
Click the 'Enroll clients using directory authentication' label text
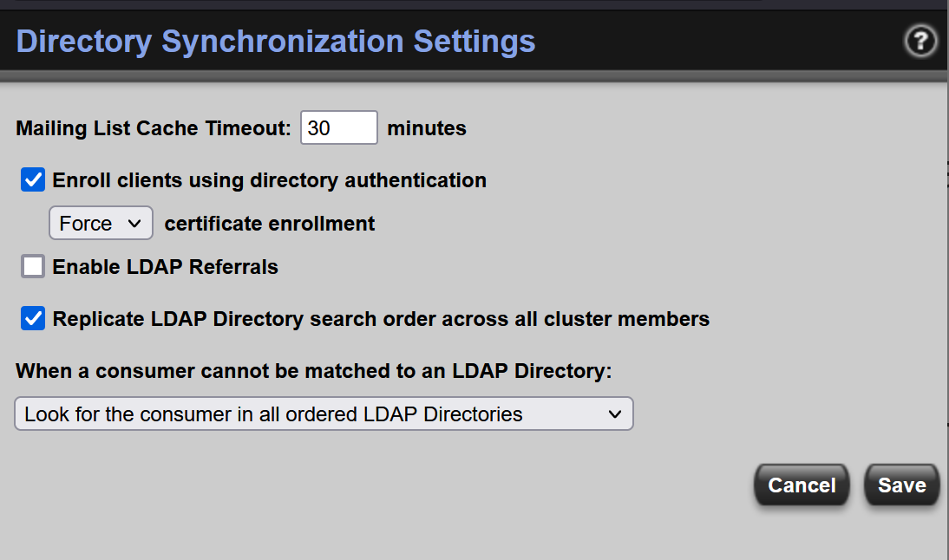click(x=269, y=180)
